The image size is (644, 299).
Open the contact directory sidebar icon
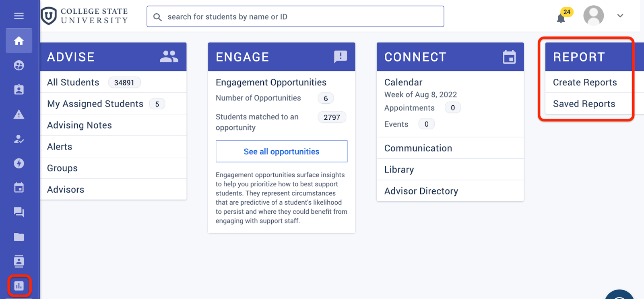pos(19,261)
